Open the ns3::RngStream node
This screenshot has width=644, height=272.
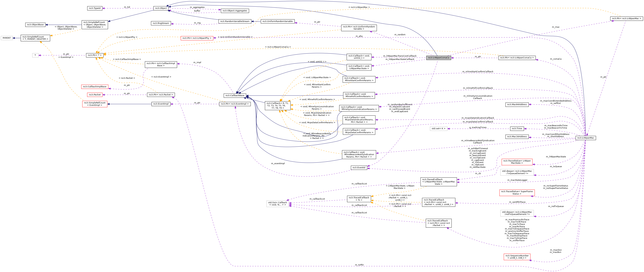click(x=161, y=23)
